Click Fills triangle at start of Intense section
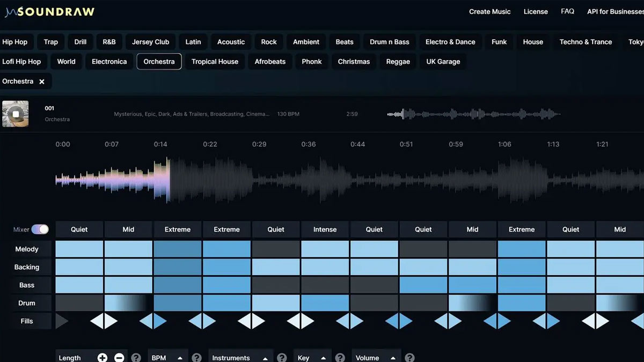Screen dimensions: 644x362 308,321
